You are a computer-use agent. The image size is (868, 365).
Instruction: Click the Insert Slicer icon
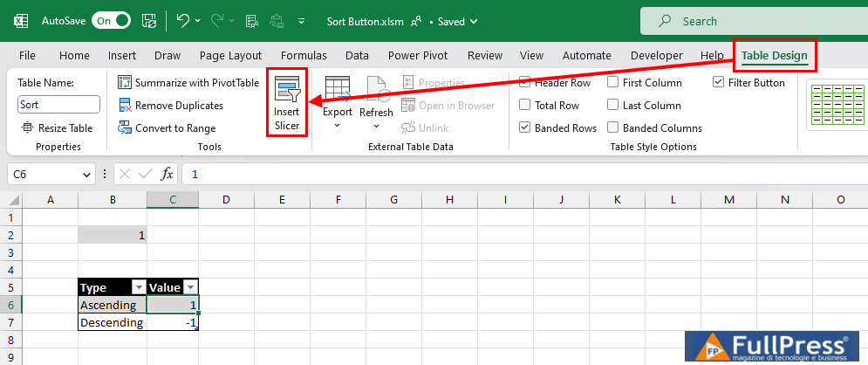pyautogui.click(x=287, y=102)
